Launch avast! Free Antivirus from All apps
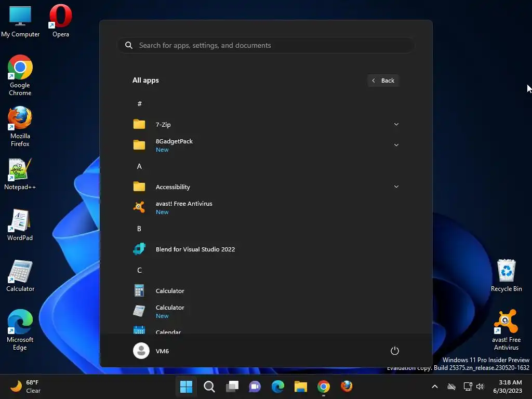Screen dimensions: 532x399 coord(266,207)
